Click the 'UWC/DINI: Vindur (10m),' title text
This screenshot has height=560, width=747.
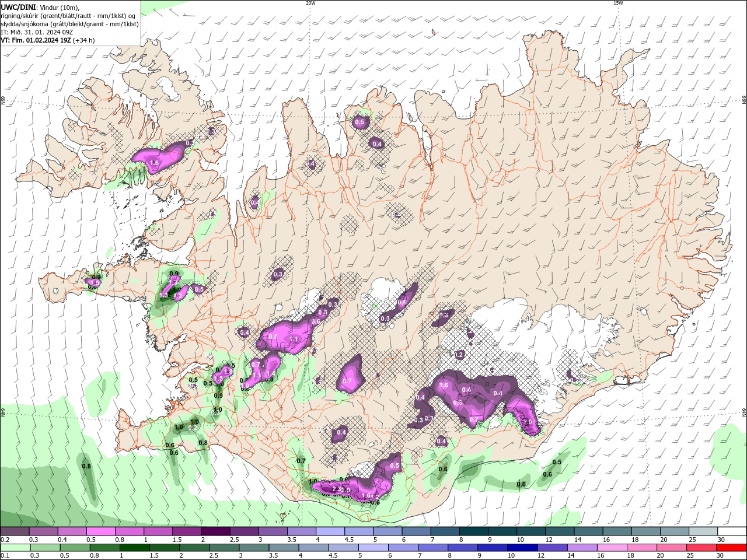[x=40, y=8]
